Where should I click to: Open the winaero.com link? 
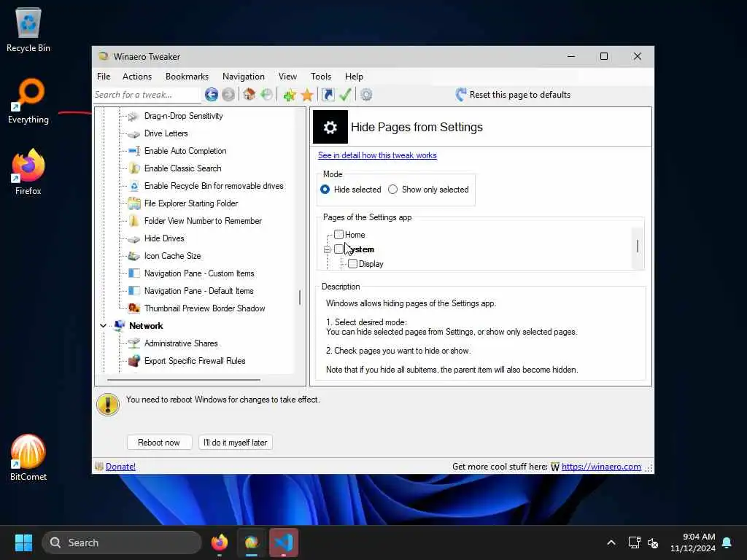pos(601,467)
